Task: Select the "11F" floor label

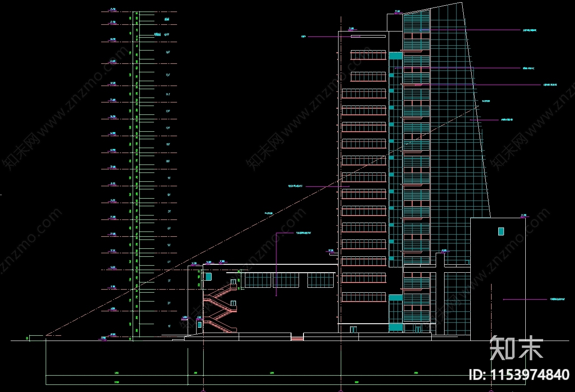Action: 168,145
